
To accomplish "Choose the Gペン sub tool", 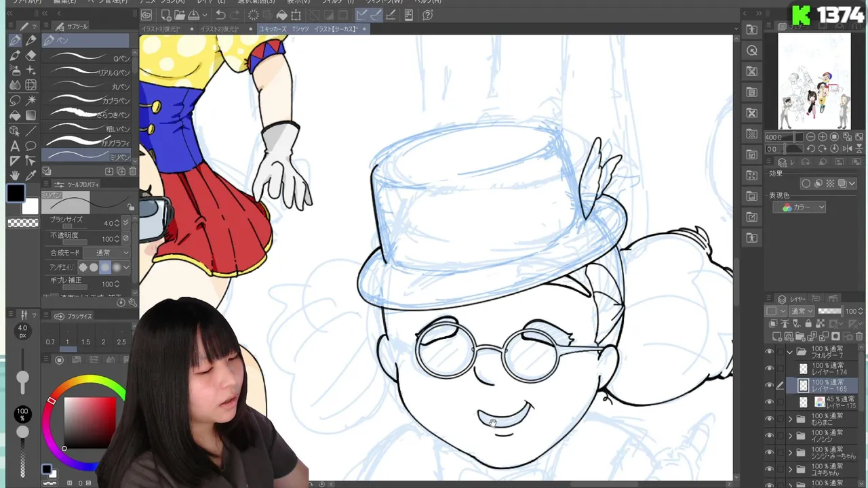I will [x=86, y=58].
